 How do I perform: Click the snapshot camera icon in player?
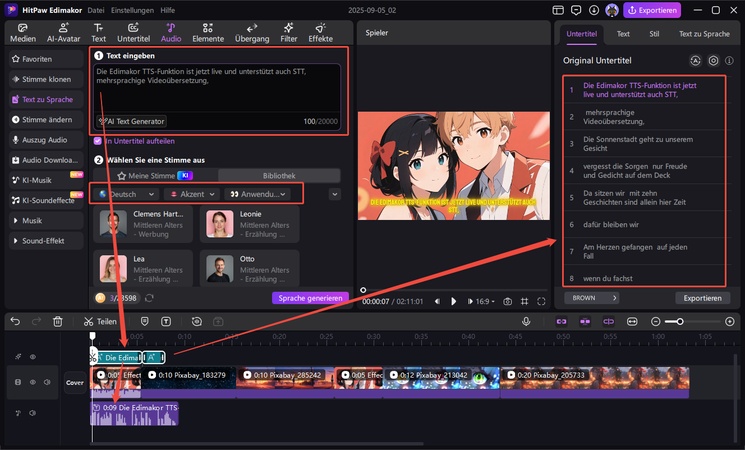(x=507, y=301)
